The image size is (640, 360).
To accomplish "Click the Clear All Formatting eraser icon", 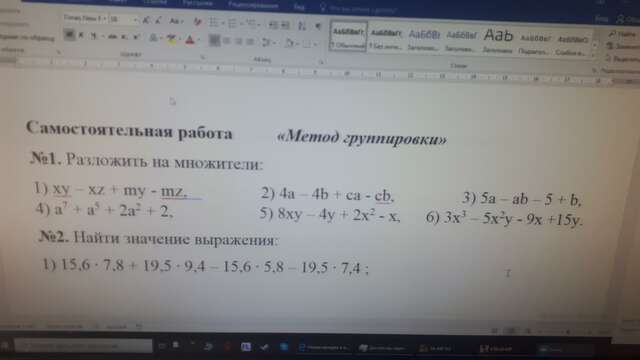I will click(198, 22).
